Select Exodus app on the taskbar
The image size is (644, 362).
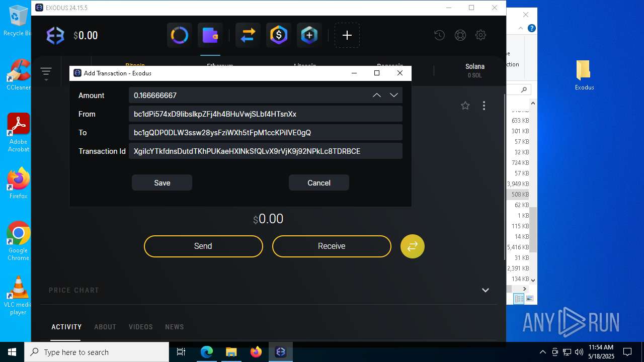click(x=281, y=352)
